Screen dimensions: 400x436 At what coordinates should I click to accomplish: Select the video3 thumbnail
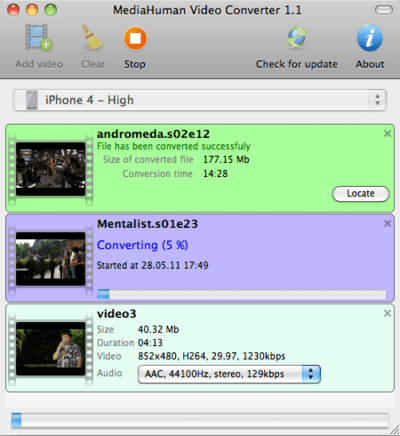pos(51,349)
